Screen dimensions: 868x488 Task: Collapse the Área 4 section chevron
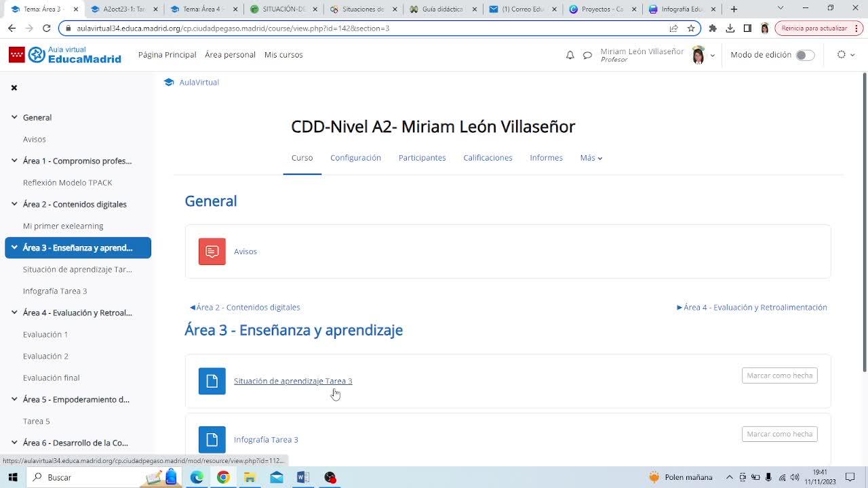pos(14,312)
